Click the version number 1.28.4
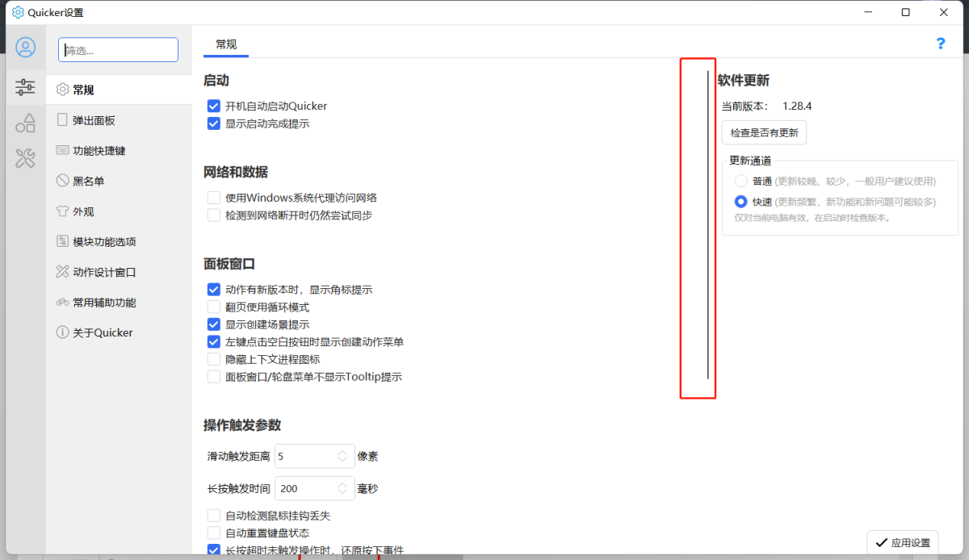This screenshot has width=969, height=560. point(797,106)
